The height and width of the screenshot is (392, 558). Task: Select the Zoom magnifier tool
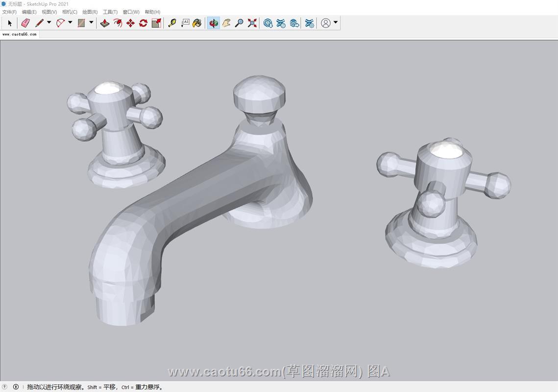pyautogui.click(x=239, y=23)
